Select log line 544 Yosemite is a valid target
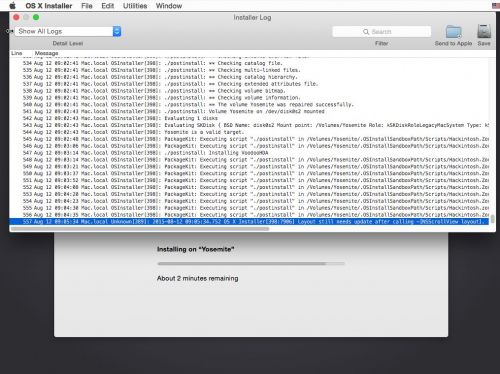This screenshot has height=374, width=500. 249,132
